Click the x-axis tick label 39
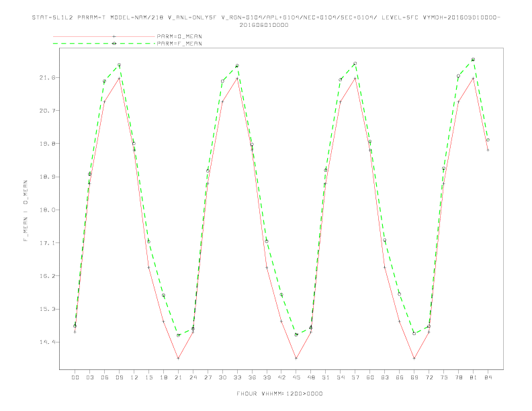The width and height of the screenshot is (532, 411). [267, 377]
